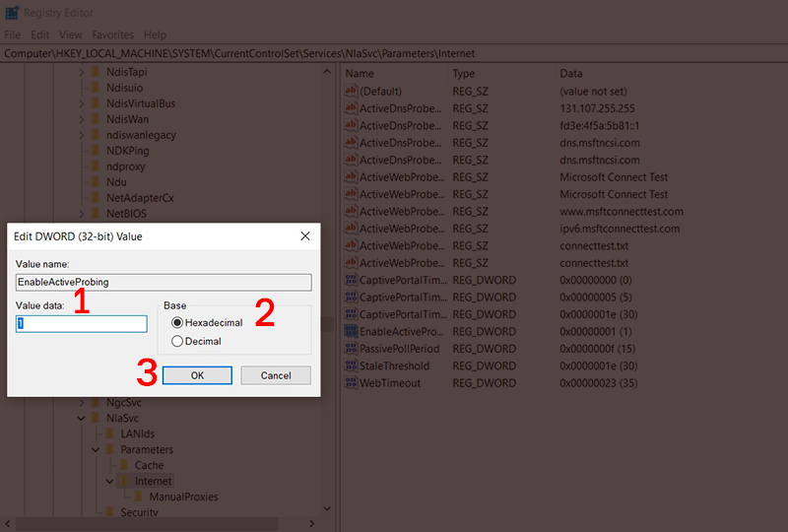Expand the NetBIOS tree node

[x=82, y=214]
